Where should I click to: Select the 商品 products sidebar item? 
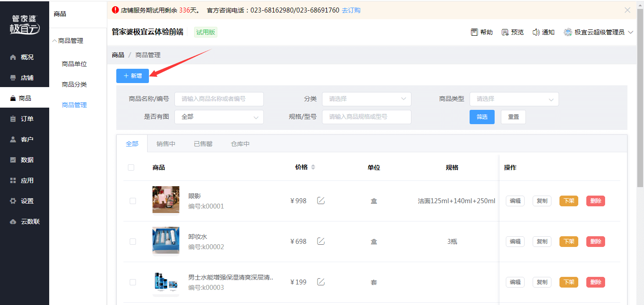pyautogui.click(x=25, y=98)
